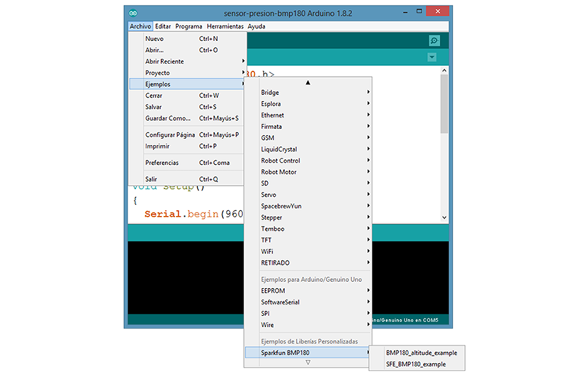Open the Herramientas menu
This screenshot has height=374, width=588.
coord(225,26)
